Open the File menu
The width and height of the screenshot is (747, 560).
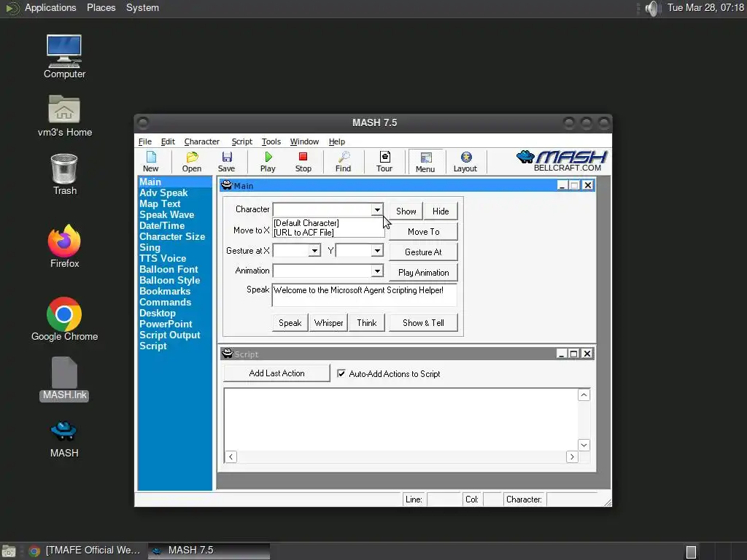pos(145,141)
